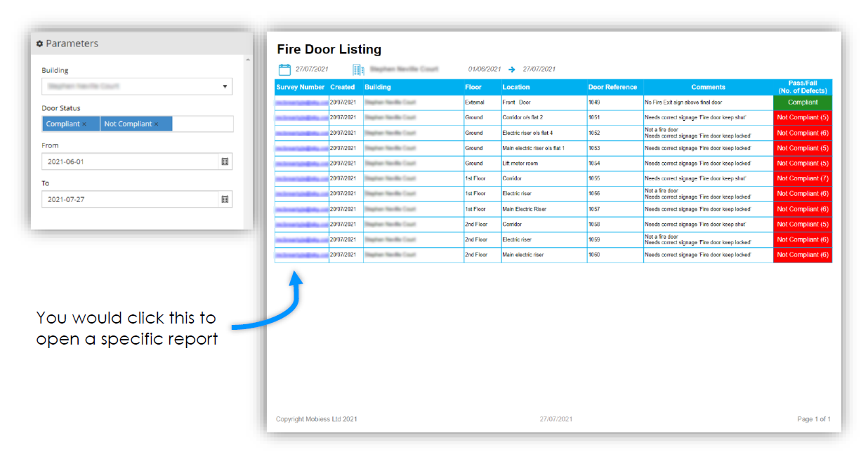Expand the Building dropdown

pos(225,86)
